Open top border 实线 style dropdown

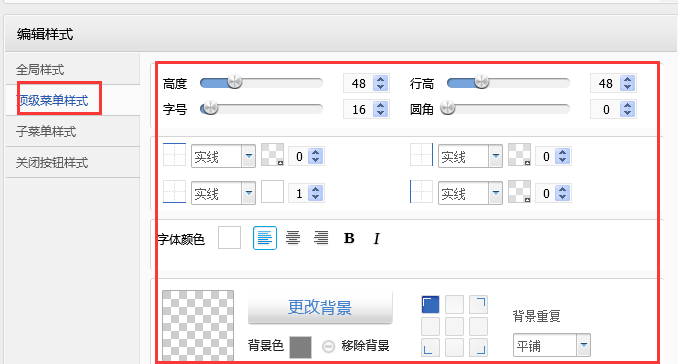tap(223, 156)
